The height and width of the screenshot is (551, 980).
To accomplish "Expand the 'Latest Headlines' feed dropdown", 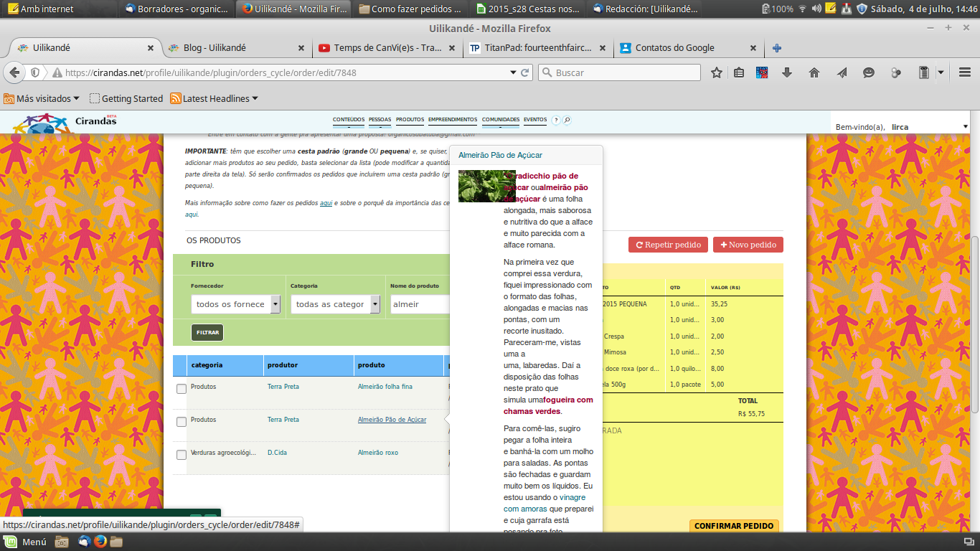I will click(x=214, y=98).
